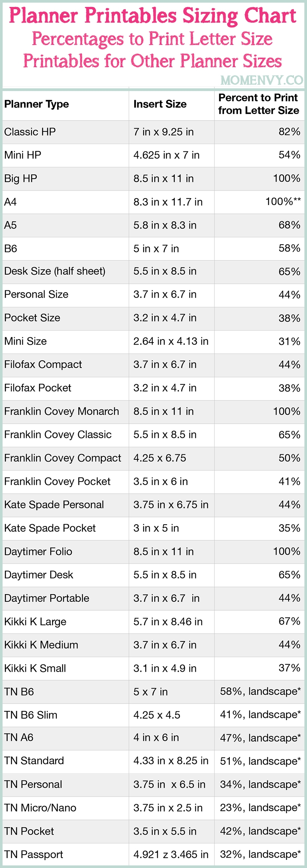Image resolution: width=307 pixels, height=868 pixels.
Task: Click the MOMENVY.CO watermark text
Action: [262, 80]
